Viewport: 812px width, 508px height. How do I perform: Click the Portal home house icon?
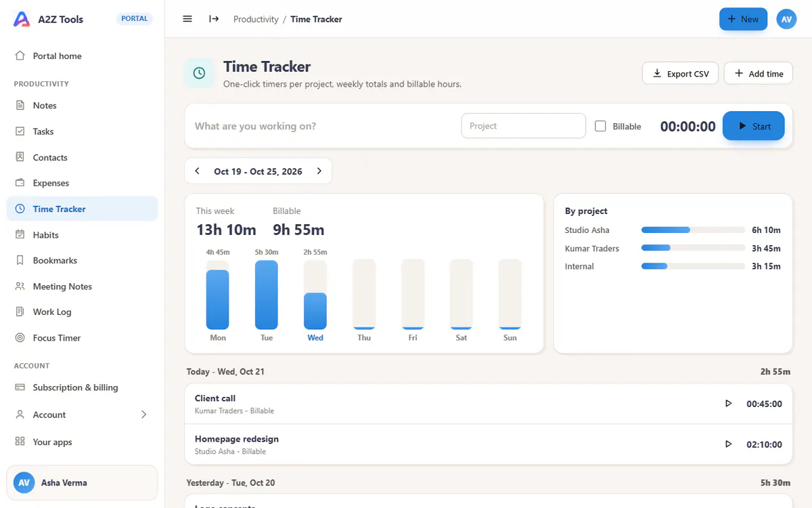20,56
